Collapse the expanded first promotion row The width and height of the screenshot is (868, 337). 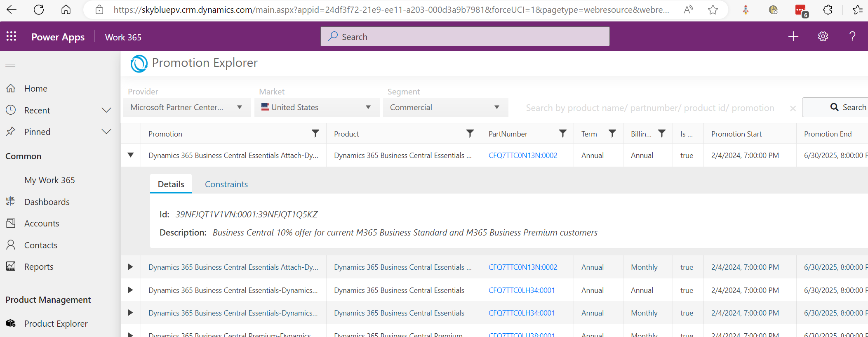point(131,155)
